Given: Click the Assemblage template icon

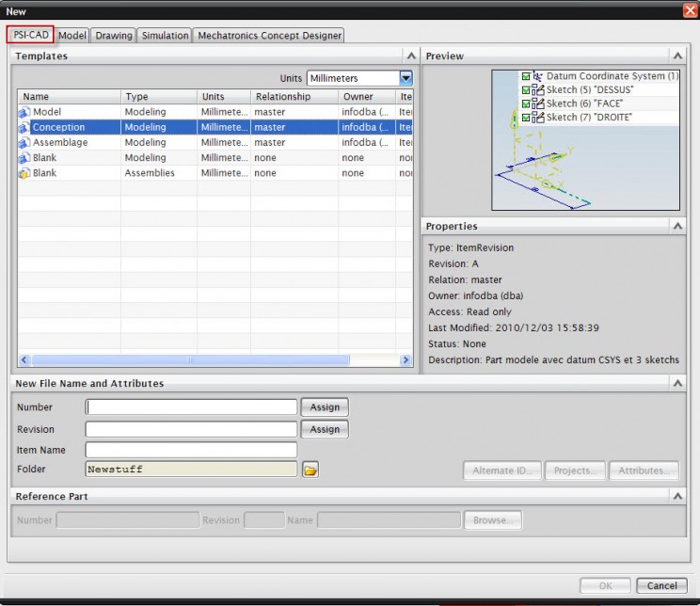Looking at the screenshot, I should (24, 142).
